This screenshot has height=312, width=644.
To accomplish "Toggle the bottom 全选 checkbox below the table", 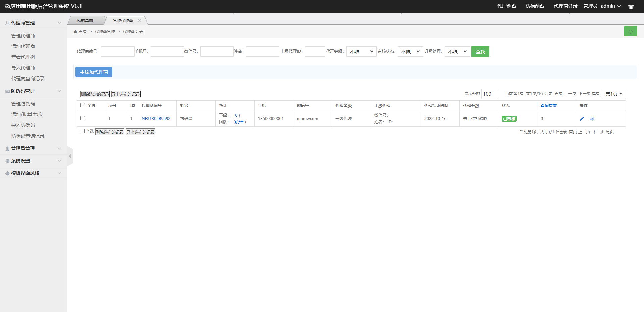I will 82,131.
